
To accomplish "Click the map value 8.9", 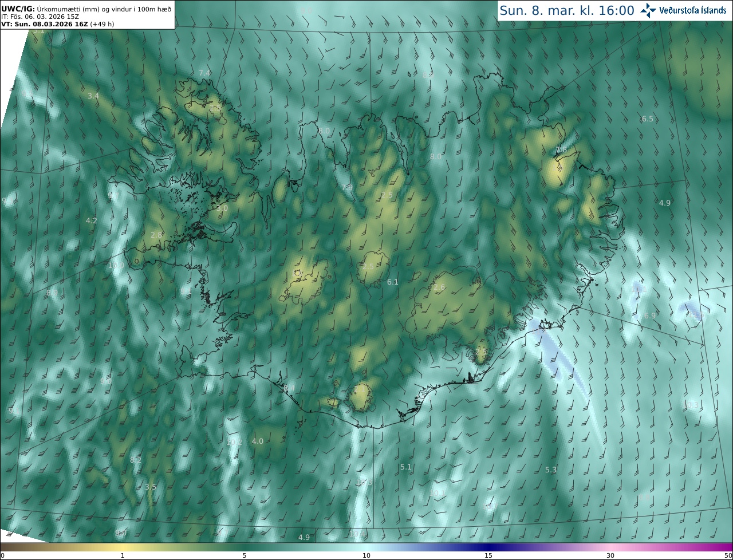I will [x=52, y=293].
